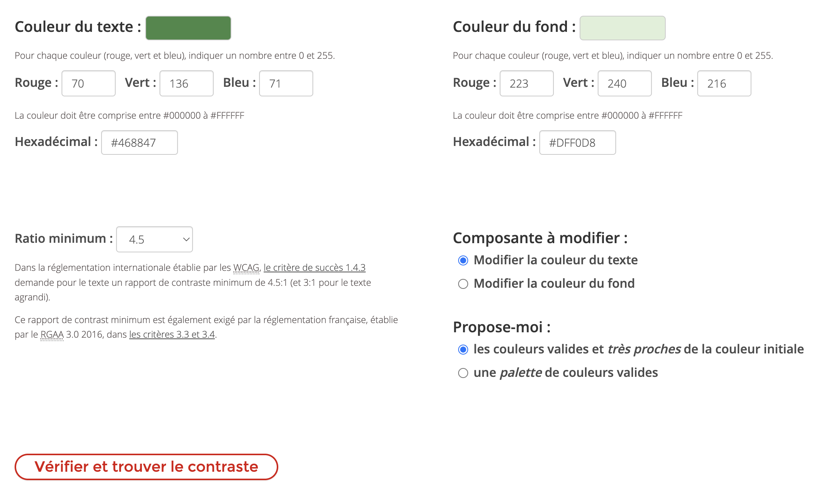Choose palette de couleurs valides option
This screenshot has width=821, height=504.
463,373
